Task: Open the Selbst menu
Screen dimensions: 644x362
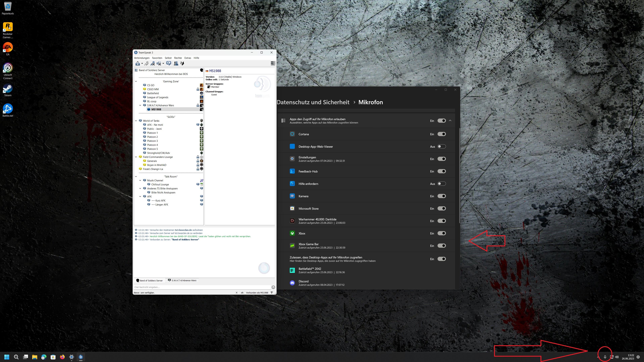Action: coord(168,58)
